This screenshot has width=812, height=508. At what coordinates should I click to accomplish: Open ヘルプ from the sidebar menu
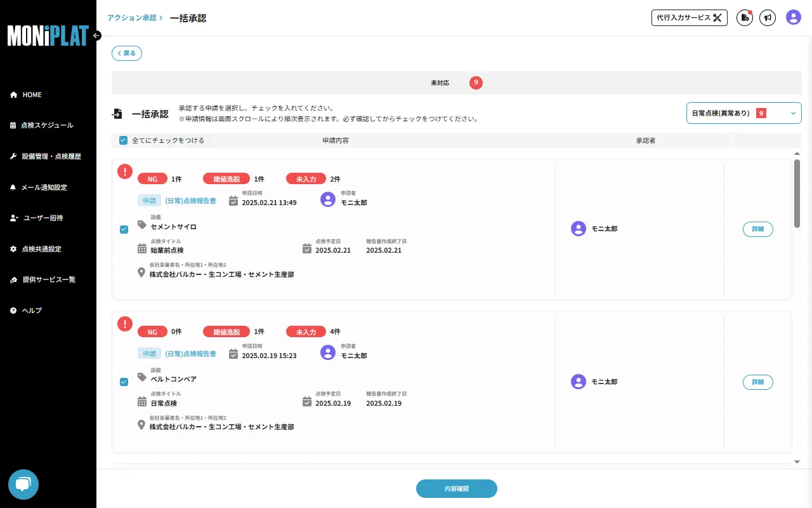point(14,311)
